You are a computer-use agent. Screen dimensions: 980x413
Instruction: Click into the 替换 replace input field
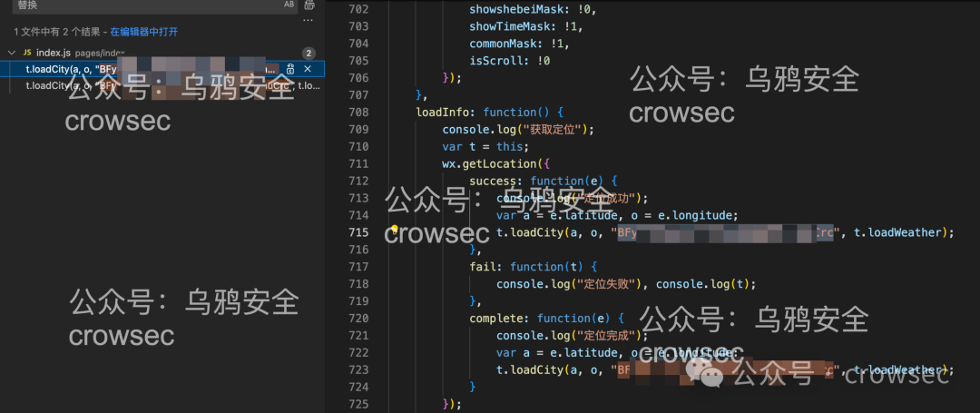tap(147, 5)
